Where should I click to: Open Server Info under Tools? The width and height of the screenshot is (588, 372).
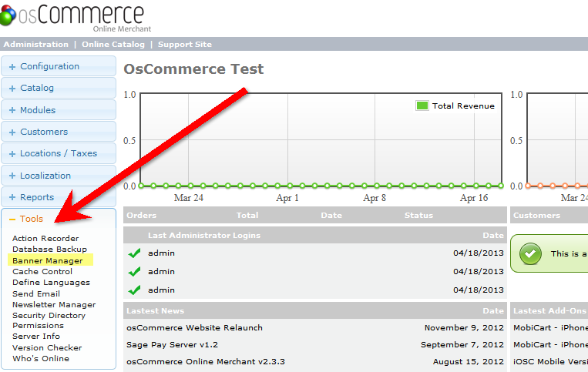point(36,336)
